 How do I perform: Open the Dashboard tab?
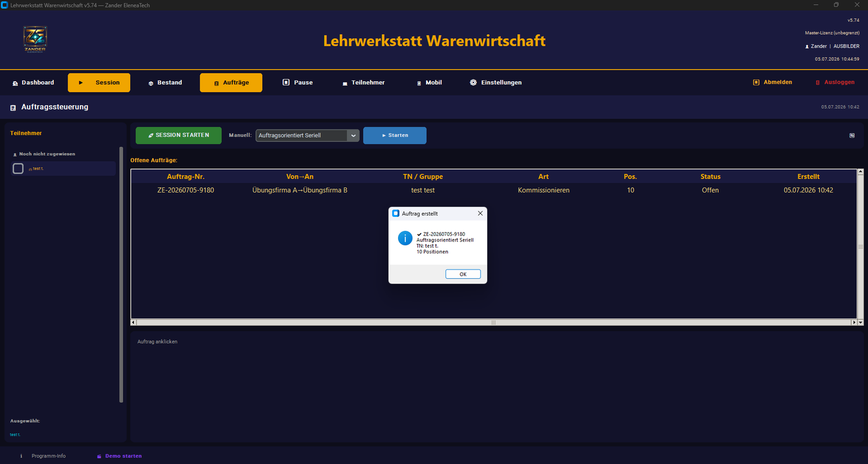33,82
